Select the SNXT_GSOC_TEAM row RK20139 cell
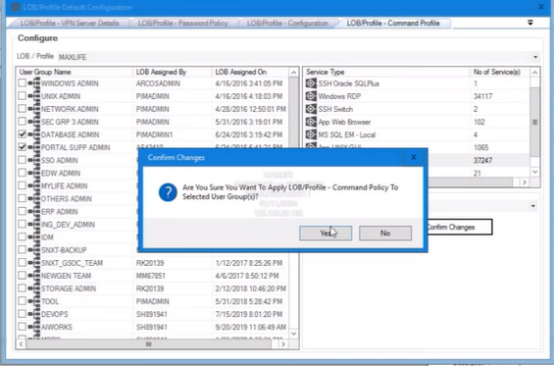This screenshot has height=366, width=554. tap(150, 263)
